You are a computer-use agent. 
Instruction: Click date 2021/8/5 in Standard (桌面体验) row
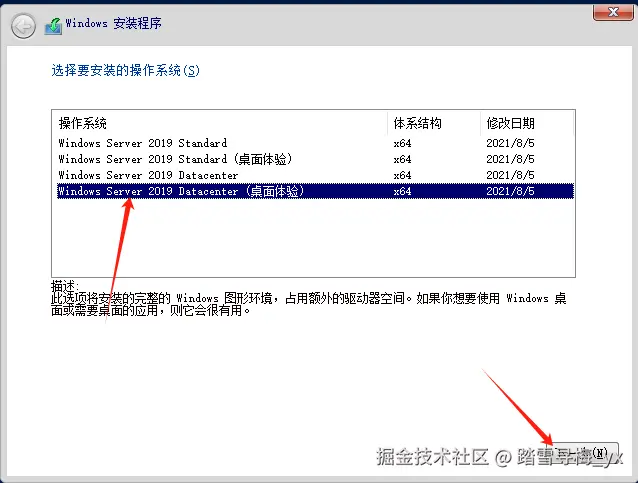click(510, 159)
